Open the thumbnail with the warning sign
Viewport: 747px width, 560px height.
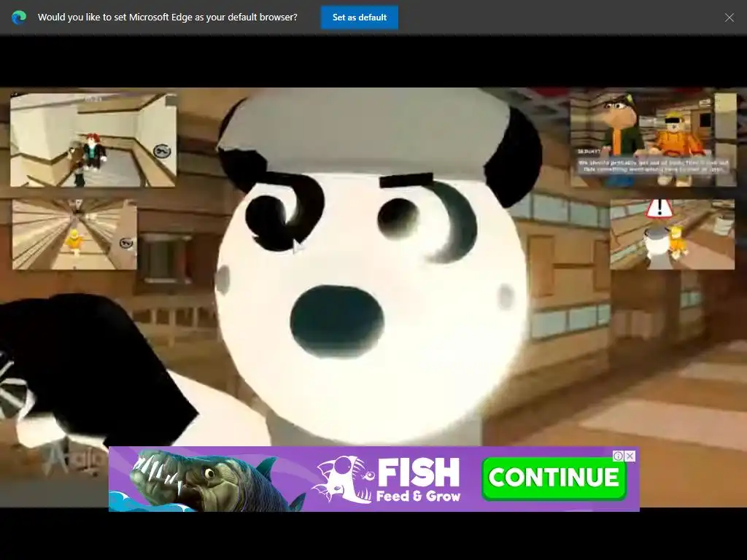(x=672, y=234)
